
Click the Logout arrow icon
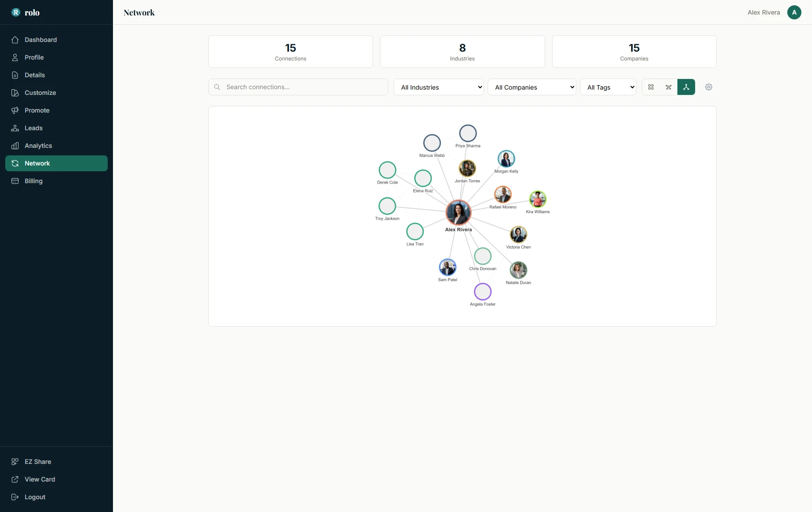click(15, 497)
